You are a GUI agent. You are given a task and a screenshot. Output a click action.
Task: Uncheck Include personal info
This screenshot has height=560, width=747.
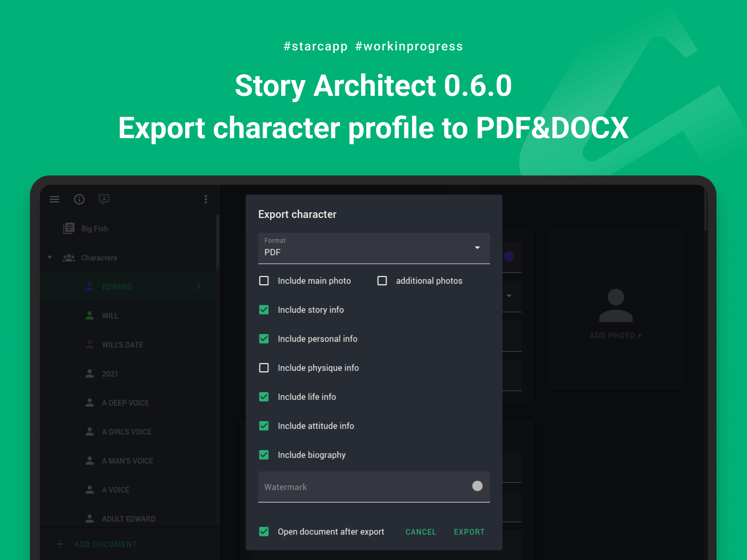click(x=264, y=339)
